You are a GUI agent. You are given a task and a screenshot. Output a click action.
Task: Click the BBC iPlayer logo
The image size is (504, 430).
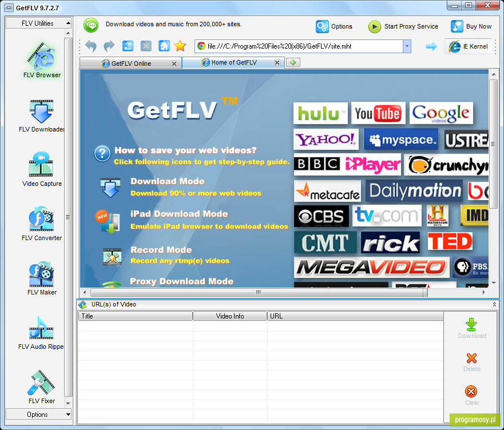(347, 165)
